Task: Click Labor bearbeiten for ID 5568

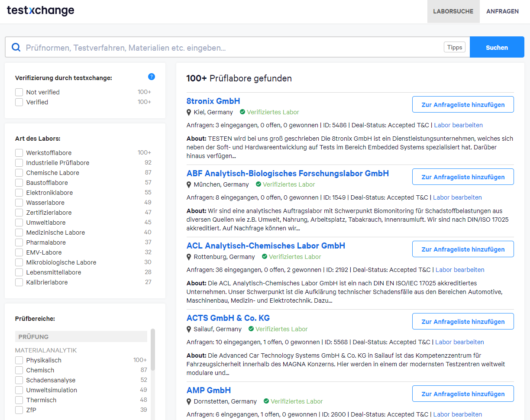Action: [459, 342]
